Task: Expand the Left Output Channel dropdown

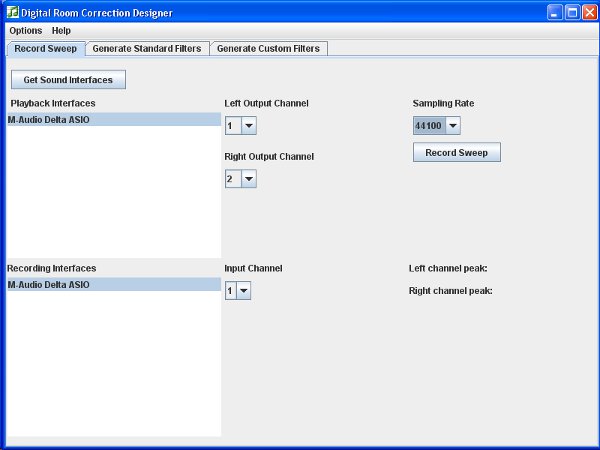Action: [241, 126]
